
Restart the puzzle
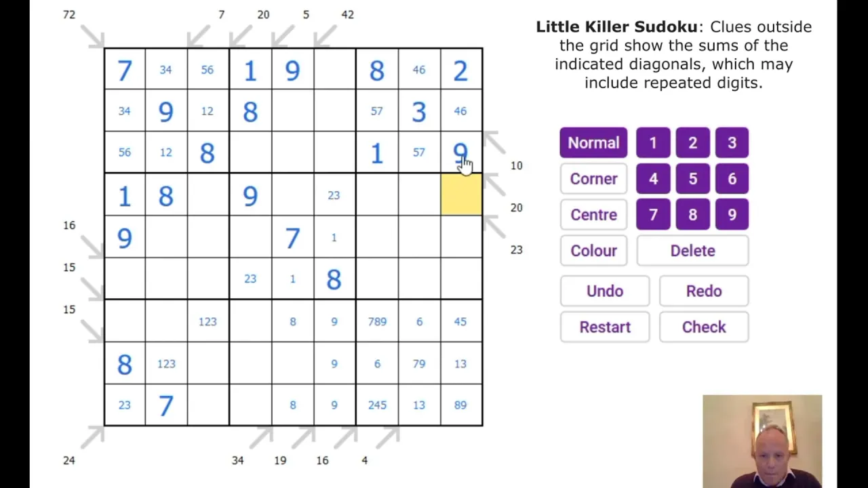pos(605,327)
